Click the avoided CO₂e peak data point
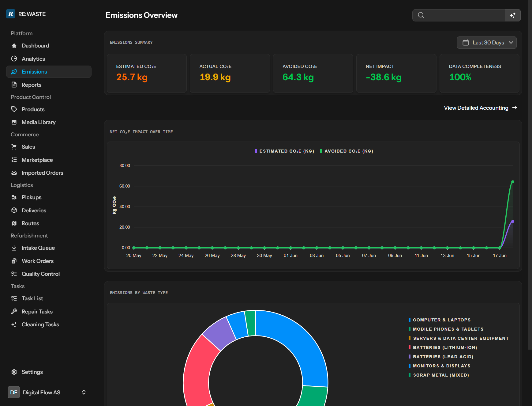 tap(513, 182)
